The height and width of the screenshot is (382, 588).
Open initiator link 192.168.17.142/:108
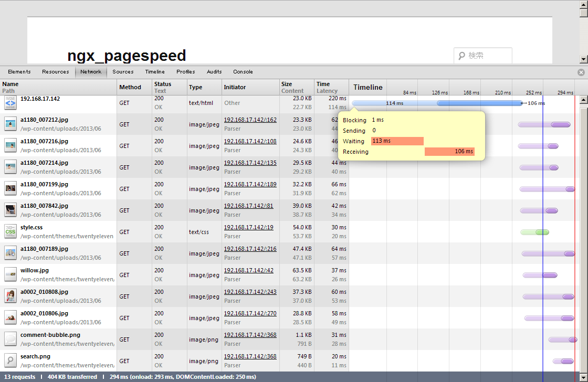(250, 141)
